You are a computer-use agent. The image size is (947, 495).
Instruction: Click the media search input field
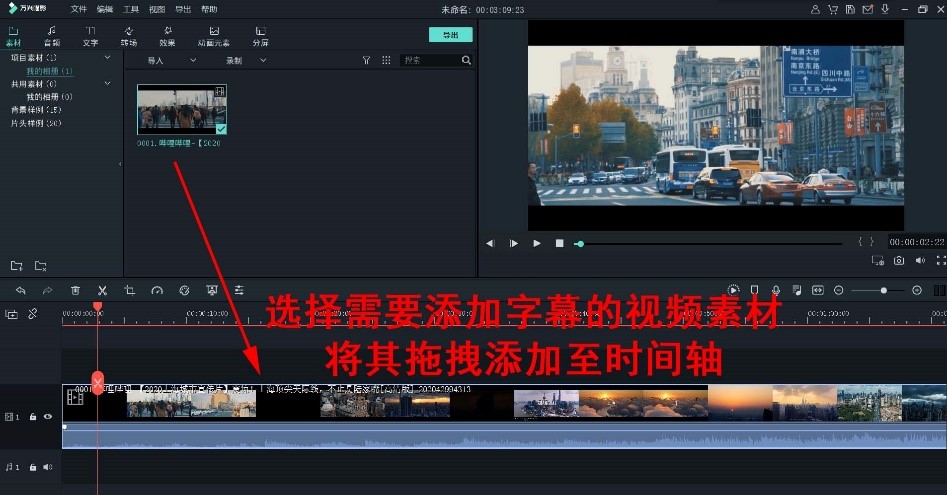(x=431, y=60)
